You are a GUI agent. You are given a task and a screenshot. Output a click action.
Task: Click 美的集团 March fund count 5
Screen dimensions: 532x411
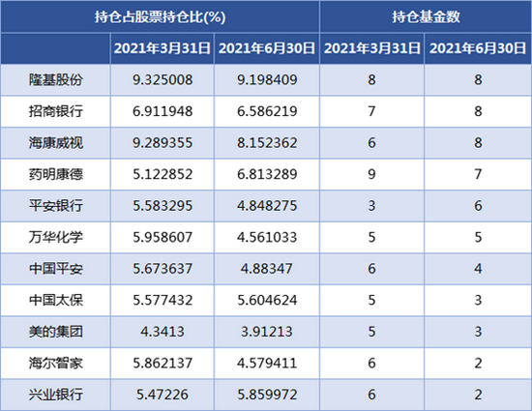(x=371, y=332)
